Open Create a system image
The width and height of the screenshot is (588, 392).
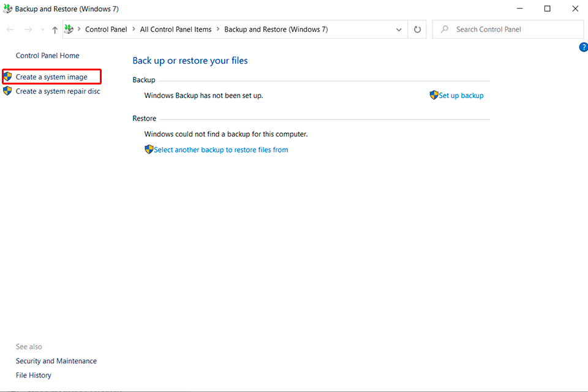(51, 77)
